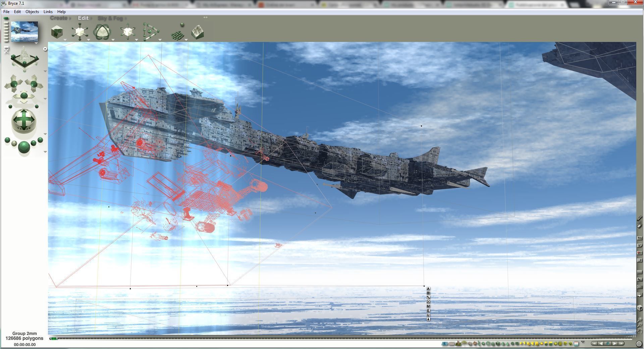Click the select-previous arrow in VCR controls
This screenshot has height=349, width=644.
pyautogui.click(x=601, y=344)
